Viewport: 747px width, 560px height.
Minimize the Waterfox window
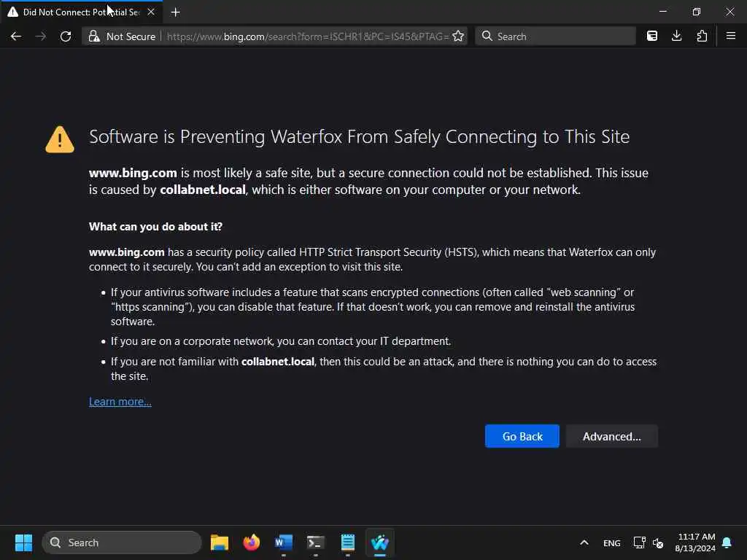pos(663,12)
